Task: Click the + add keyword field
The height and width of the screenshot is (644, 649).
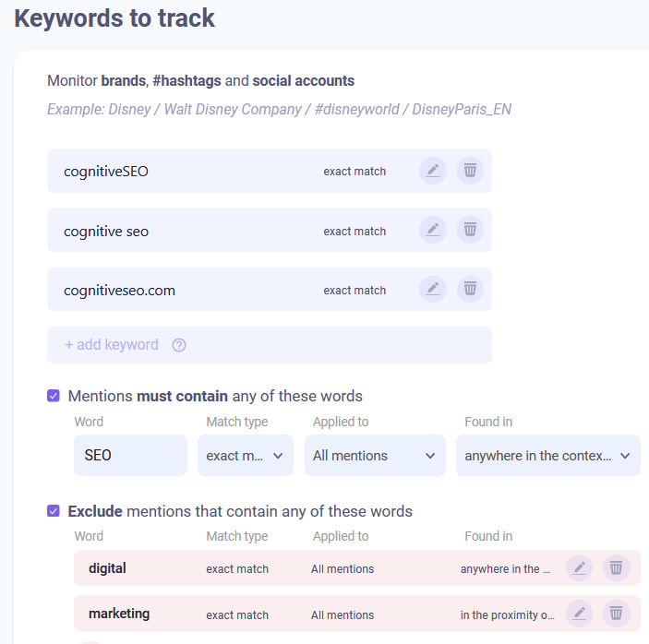Action: (x=270, y=345)
